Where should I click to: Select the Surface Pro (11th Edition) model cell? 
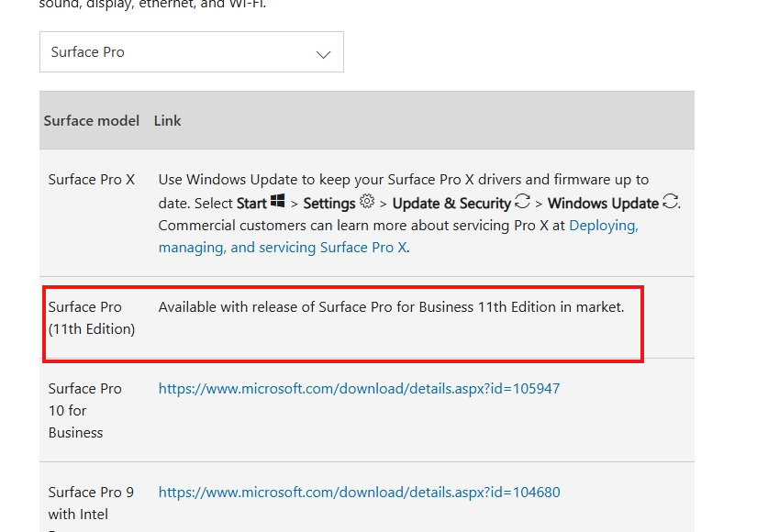pos(92,318)
